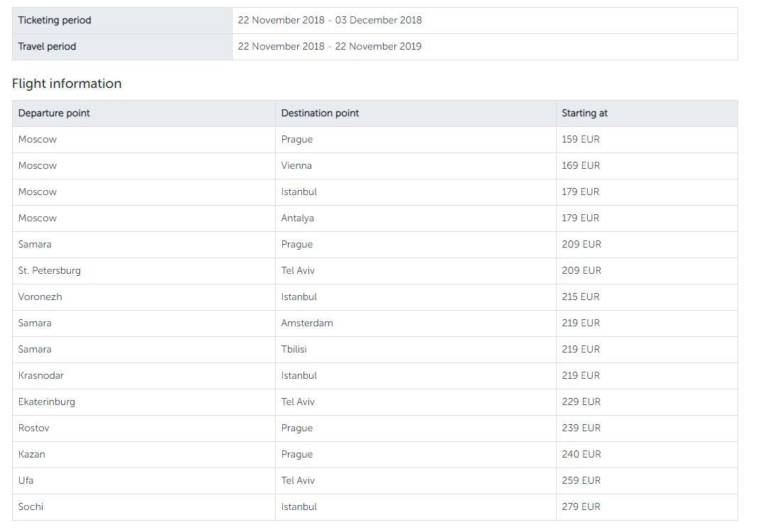This screenshot has width=758, height=532.
Task: Click the 240 EUR price for Kazan
Action: pos(581,455)
